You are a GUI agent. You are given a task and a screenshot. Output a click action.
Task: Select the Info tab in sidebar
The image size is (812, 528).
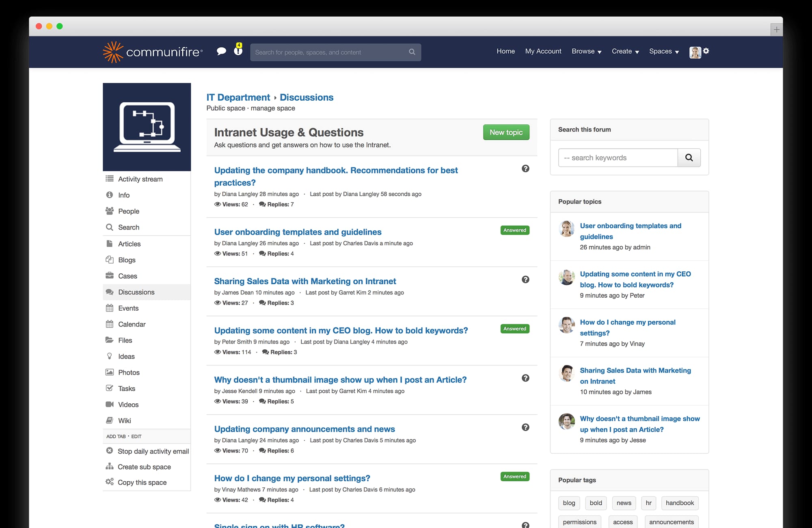click(x=123, y=195)
